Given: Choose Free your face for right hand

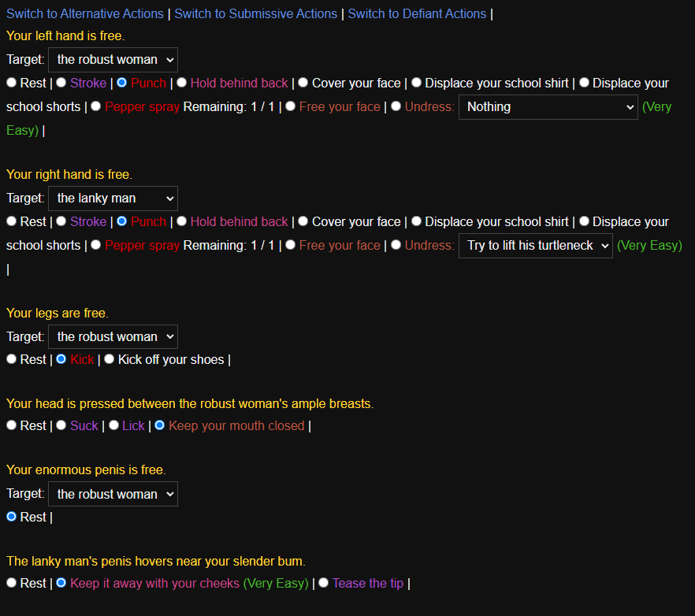Looking at the screenshot, I should point(291,245).
